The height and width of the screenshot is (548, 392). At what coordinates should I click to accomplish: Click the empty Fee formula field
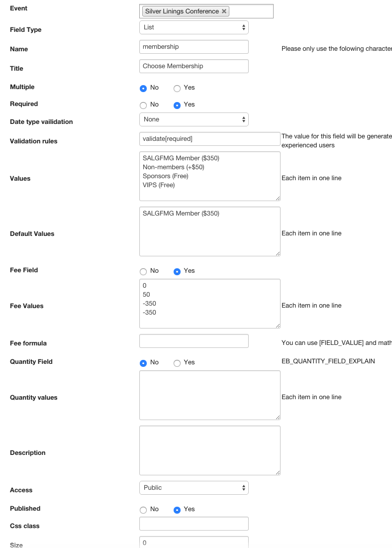[194, 341]
